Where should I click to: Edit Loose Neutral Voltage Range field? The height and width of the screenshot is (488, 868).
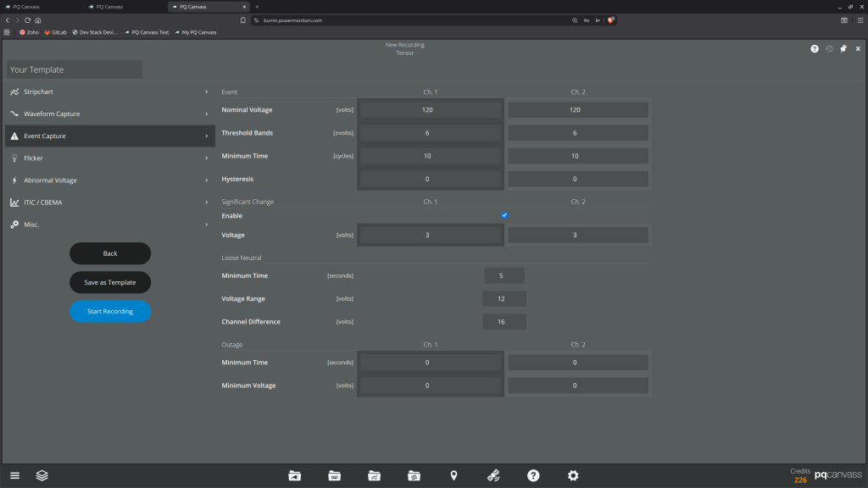[504, 299]
